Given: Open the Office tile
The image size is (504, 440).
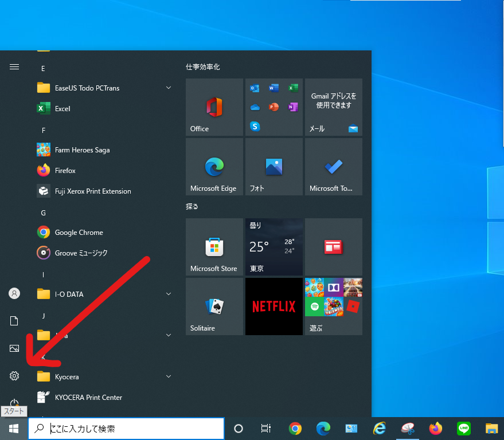Looking at the screenshot, I should pyautogui.click(x=214, y=107).
